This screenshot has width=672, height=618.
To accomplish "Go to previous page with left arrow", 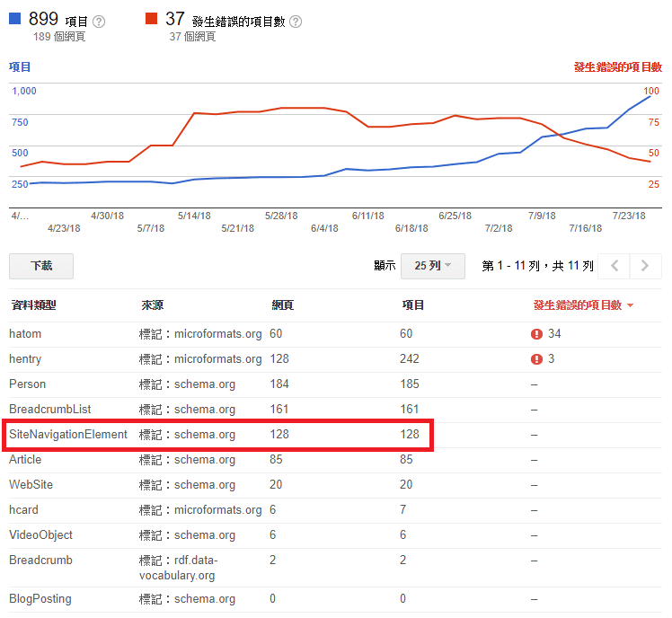I will [x=615, y=266].
